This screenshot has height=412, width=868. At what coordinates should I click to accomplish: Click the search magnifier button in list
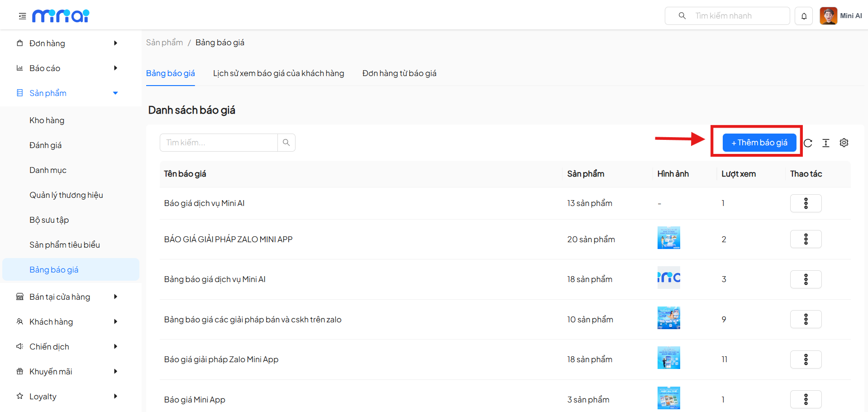click(x=286, y=143)
